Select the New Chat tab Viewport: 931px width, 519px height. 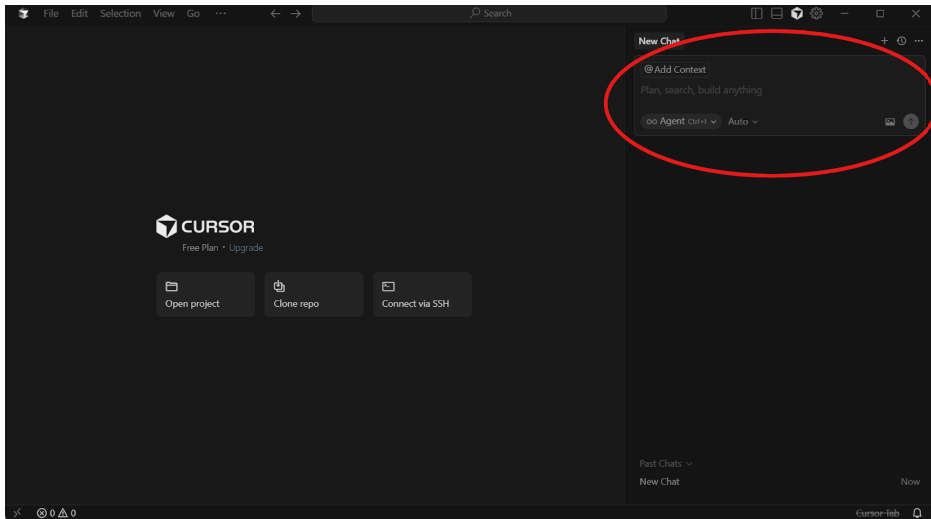(659, 41)
